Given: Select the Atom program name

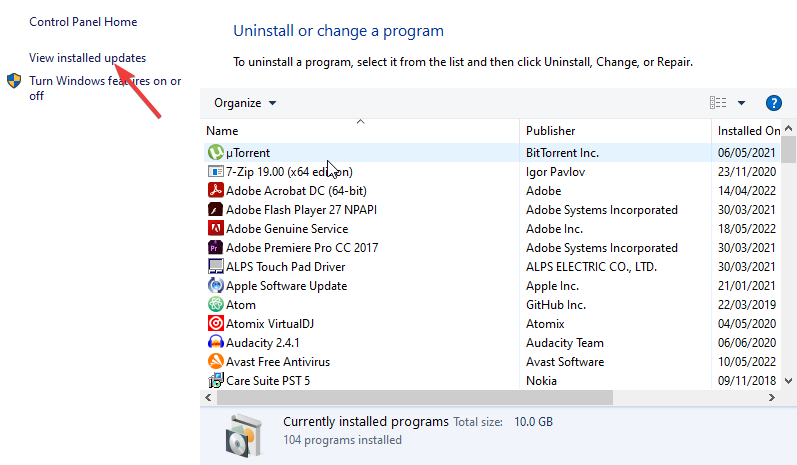Looking at the screenshot, I should coord(241,305).
